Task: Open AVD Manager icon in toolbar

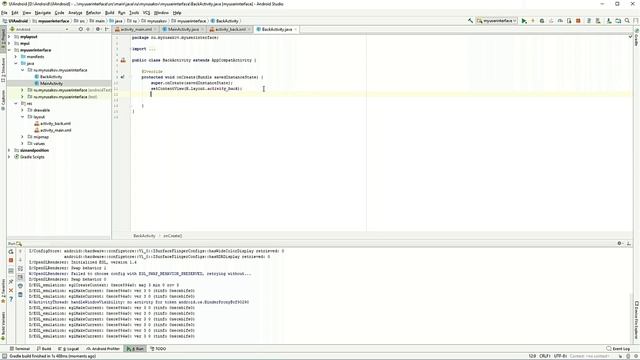Action: tap(598, 20)
